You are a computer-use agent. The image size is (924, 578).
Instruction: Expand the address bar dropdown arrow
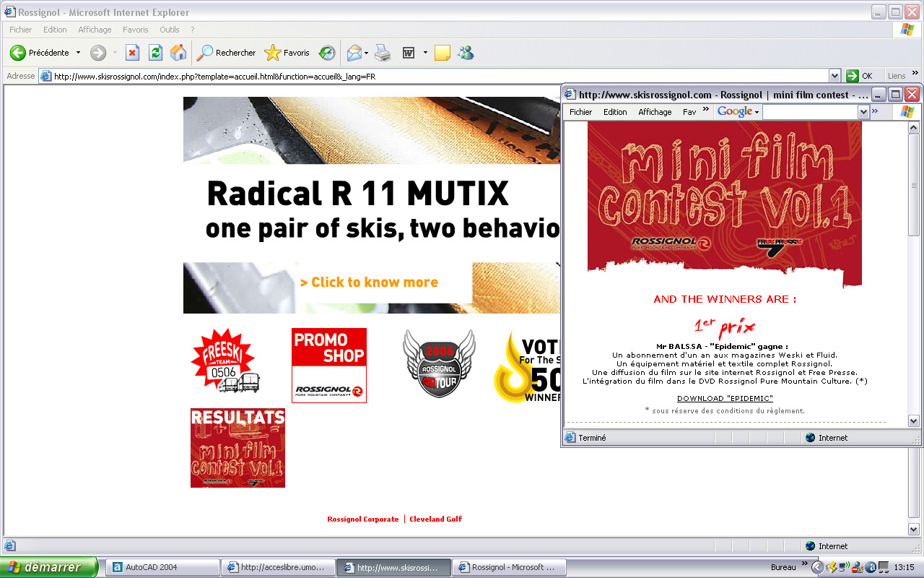835,76
